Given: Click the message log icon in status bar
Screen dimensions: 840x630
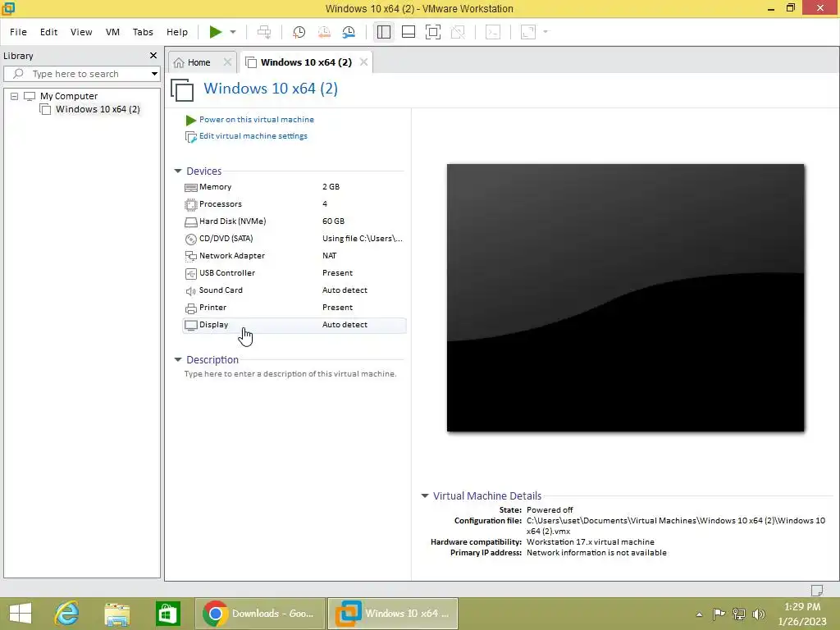Looking at the screenshot, I should point(817,590).
